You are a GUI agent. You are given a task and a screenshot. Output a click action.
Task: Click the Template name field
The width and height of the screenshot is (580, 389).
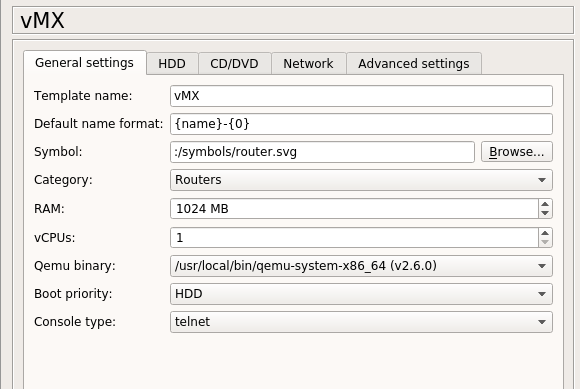(361, 96)
